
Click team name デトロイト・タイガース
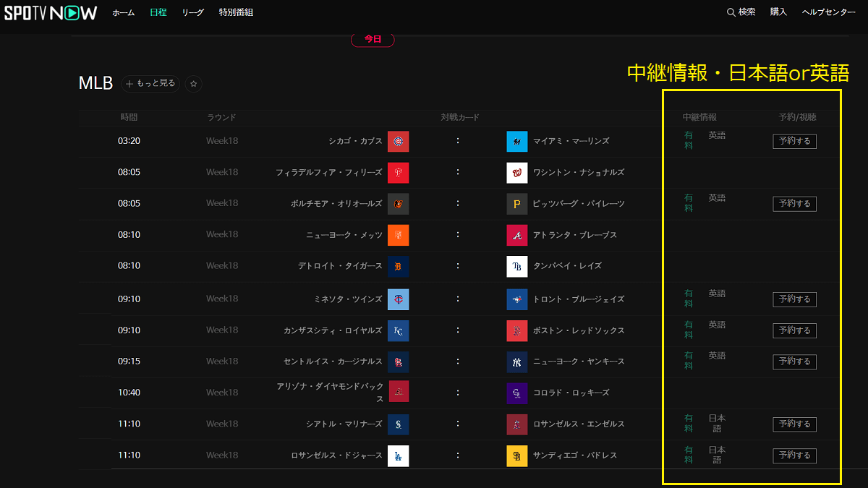340,266
